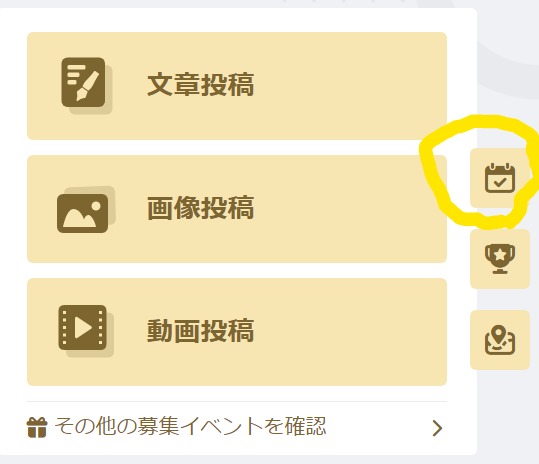Open その他の募集イベントを確認 link

point(190,427)
